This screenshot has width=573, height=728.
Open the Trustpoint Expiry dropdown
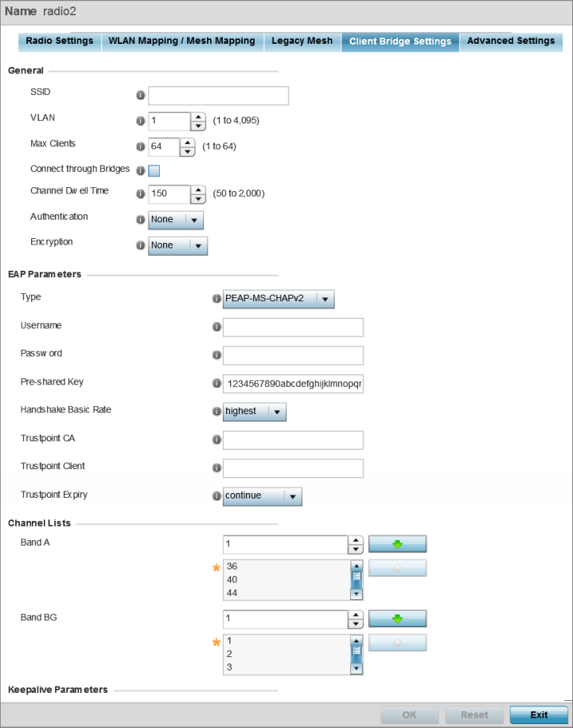coord(263,496)
